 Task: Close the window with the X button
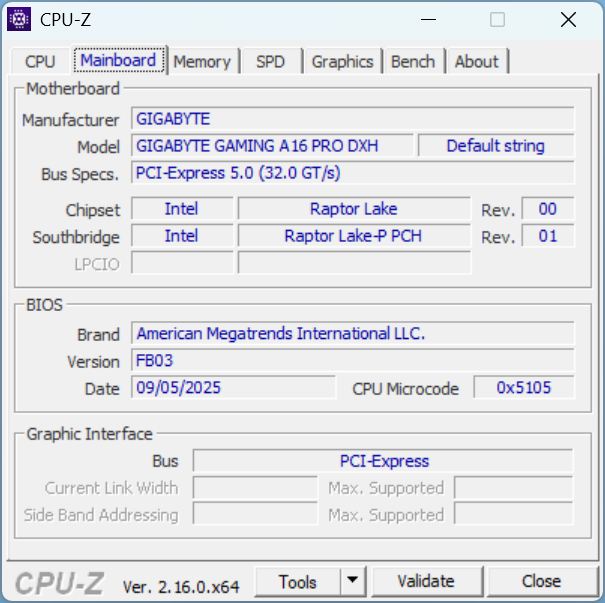(568, 19)
